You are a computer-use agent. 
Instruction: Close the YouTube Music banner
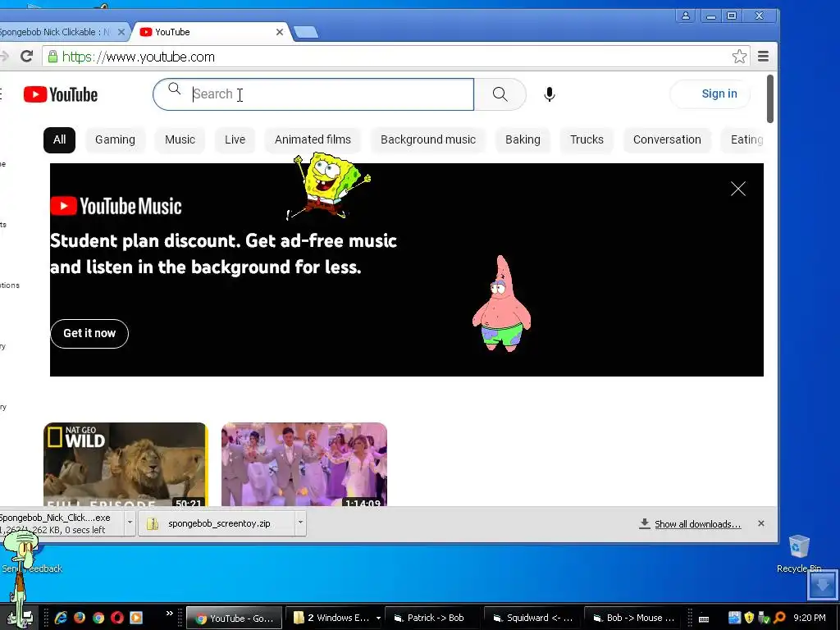(x=738, y=189)
